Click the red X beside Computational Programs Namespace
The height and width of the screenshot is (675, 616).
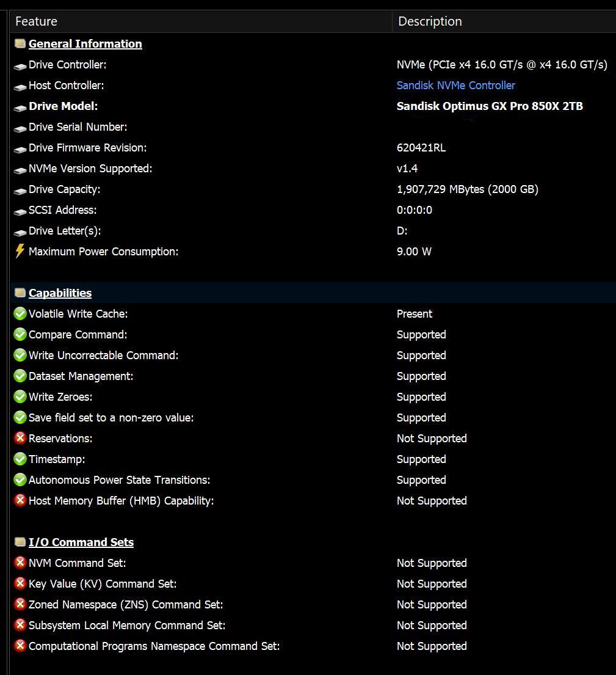click(x=20, y=646)
